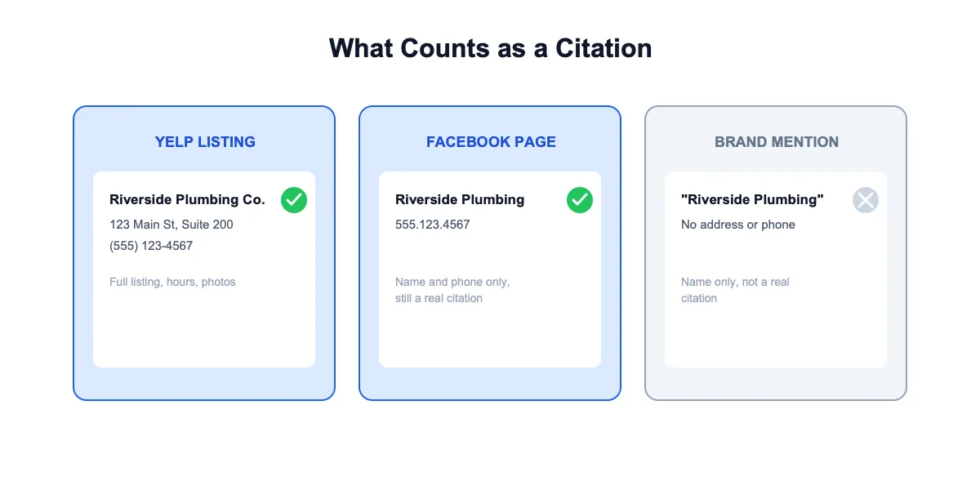Viewport: 980px width, 490px height.
Task: Click the "Full listing, hours, photos" caption
Action: tap(172, 282)
